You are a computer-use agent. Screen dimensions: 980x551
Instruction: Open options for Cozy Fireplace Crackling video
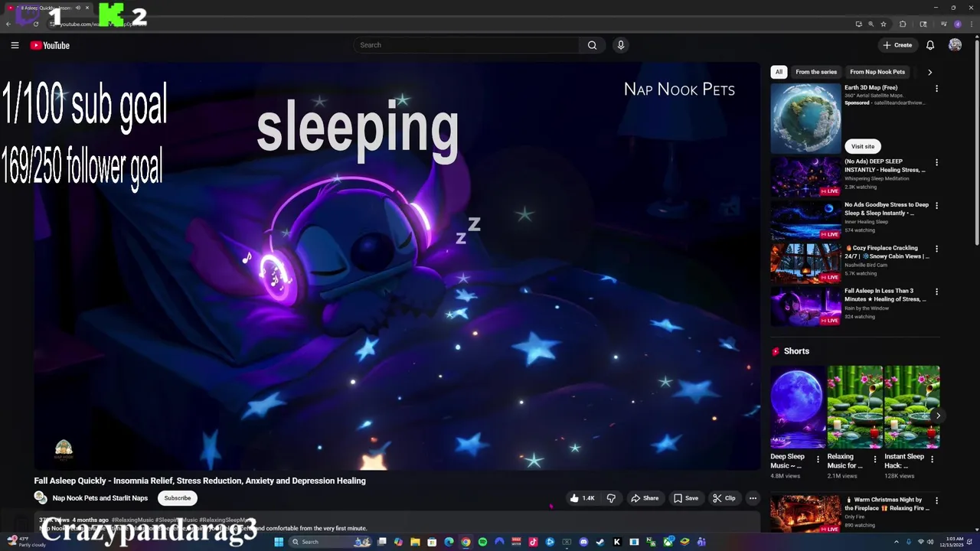point(936,249)
